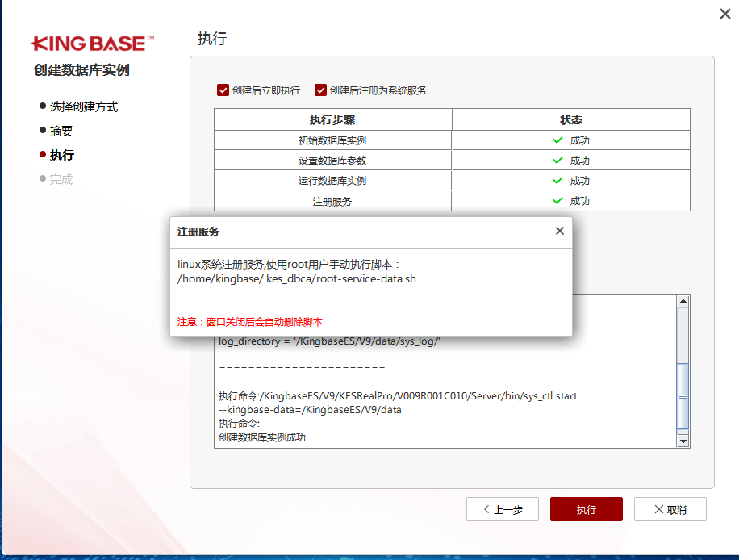Viewport: 739px width, 560px height.
Task: Toggle the 创建后立即执行 option
Action: pos(223,90)
